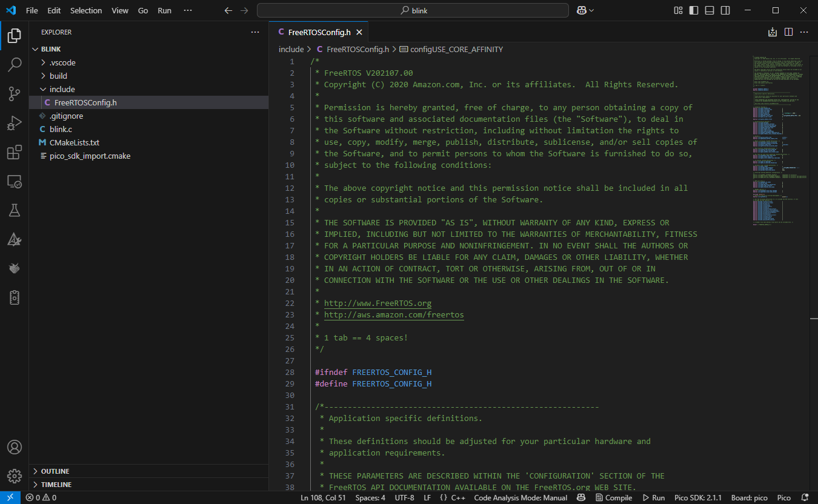
Task: Select the Run and Debug icon
Action: [x=15, y=123]
